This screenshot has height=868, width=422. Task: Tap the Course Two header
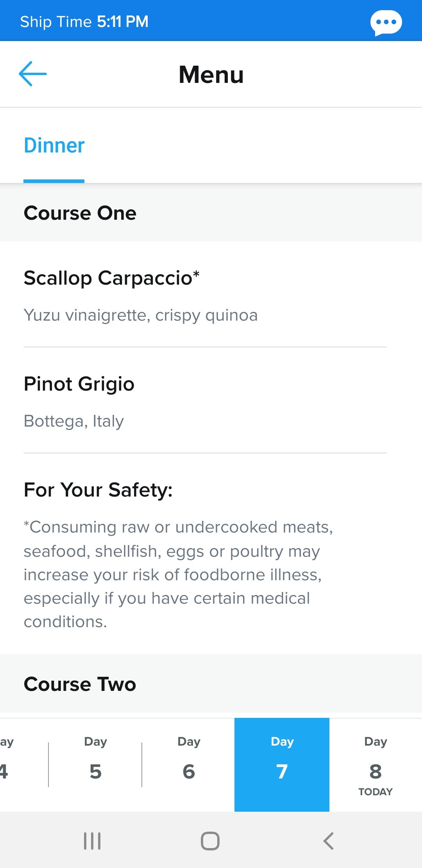[211, 683]
